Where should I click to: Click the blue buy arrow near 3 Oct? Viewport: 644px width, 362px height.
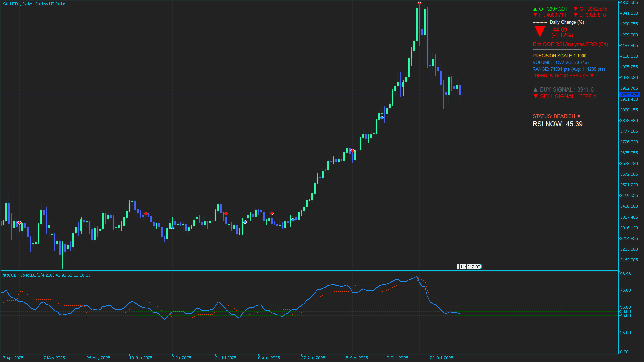point(382,118)
